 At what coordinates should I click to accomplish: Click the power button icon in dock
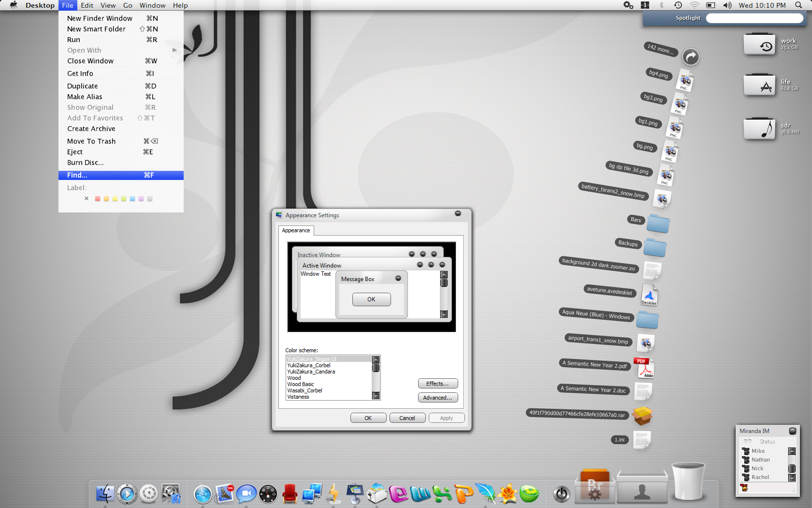tap(561, 494)
